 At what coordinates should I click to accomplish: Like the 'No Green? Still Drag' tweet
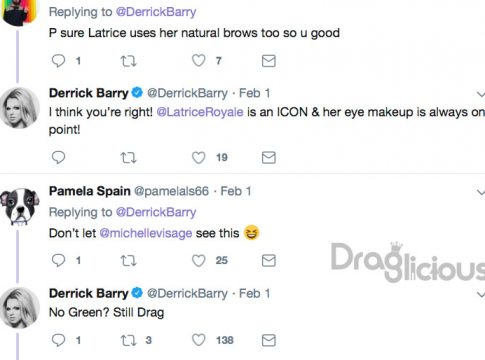pos(198,340)
